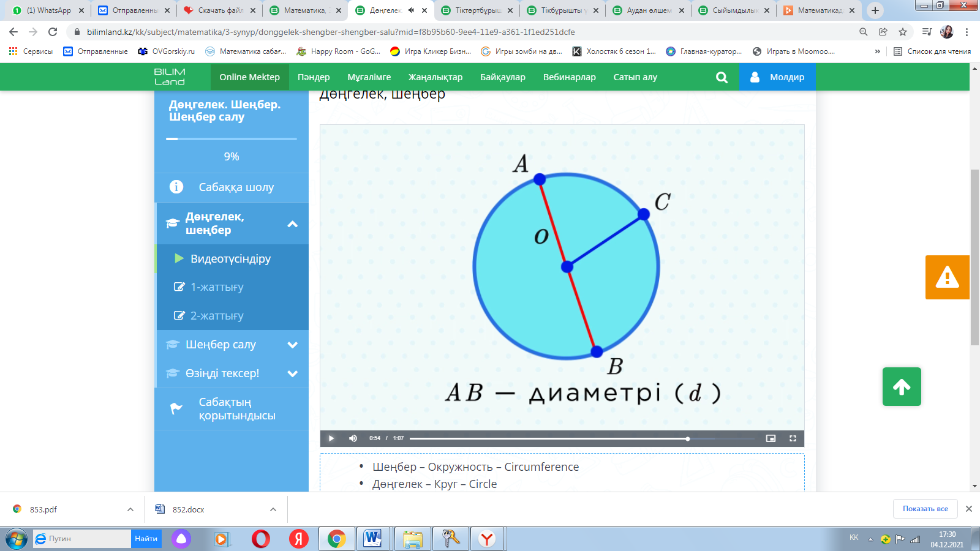Open the Мұғалімге menu item
Image resolution: width=980 pixels, height=551 pixels.
coord(369,77)
